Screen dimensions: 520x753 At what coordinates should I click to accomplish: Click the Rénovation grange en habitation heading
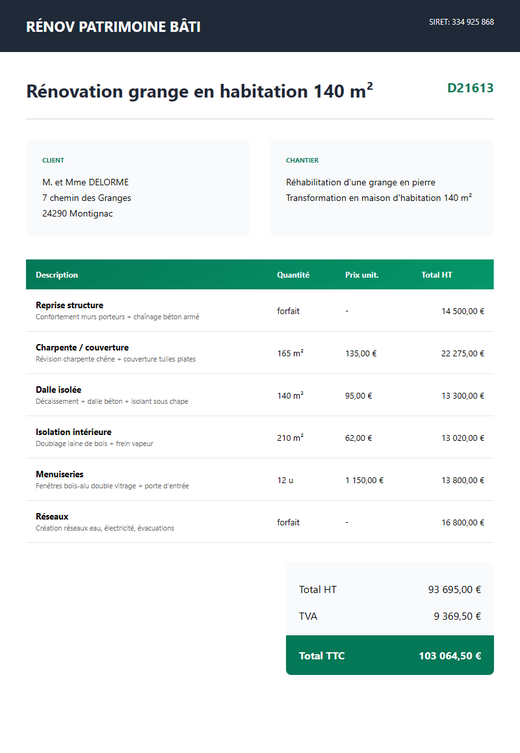click(x=199, y=91)
